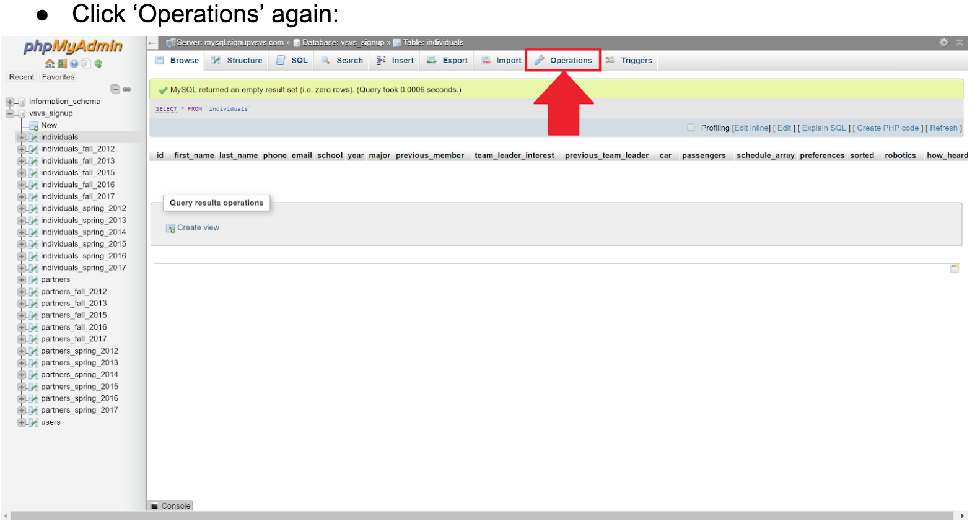Click Create PHP code link
Image resolution: width=980 pixels, height=529 pixels.
(x=888, y=128)
